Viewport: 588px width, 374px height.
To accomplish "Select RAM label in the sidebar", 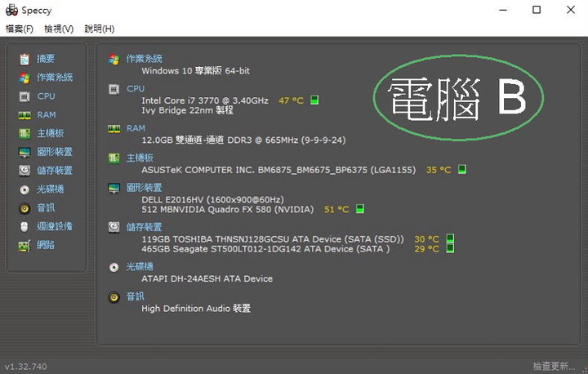I will pos(47,115).
